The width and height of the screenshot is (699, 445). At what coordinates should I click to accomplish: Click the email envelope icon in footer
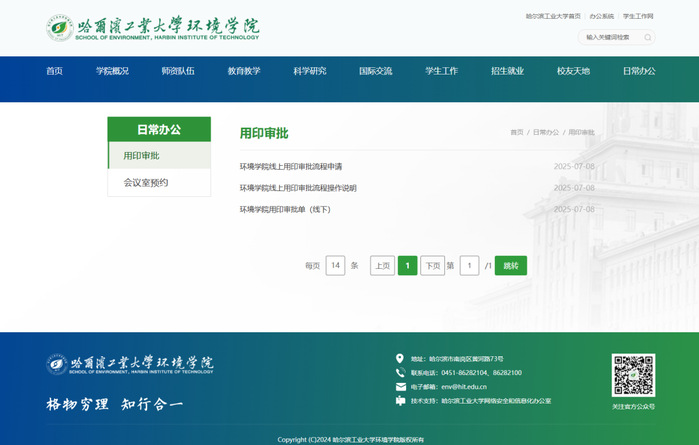[401, 386]
